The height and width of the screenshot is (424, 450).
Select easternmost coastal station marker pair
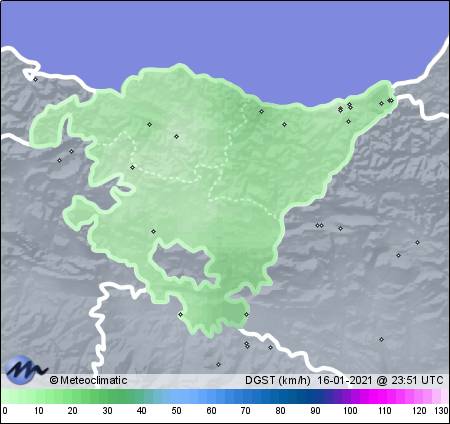tap(390, 100)
